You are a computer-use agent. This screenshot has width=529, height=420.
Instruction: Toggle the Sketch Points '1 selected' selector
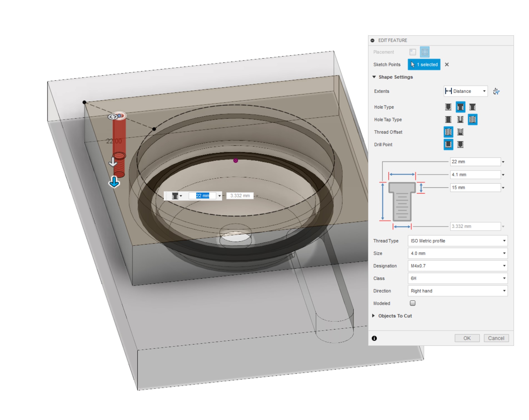click(424, 64)
